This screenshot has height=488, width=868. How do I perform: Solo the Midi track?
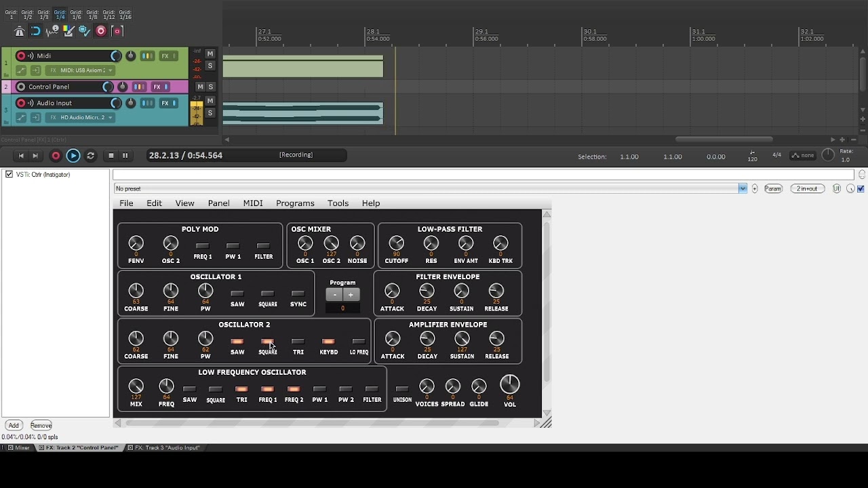[x=210, y=66]
